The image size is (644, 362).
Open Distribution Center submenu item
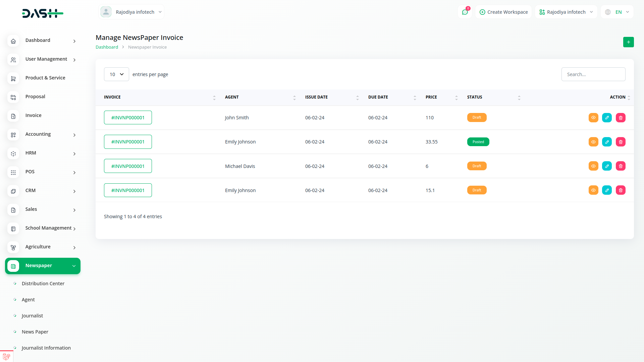point(43,284)
